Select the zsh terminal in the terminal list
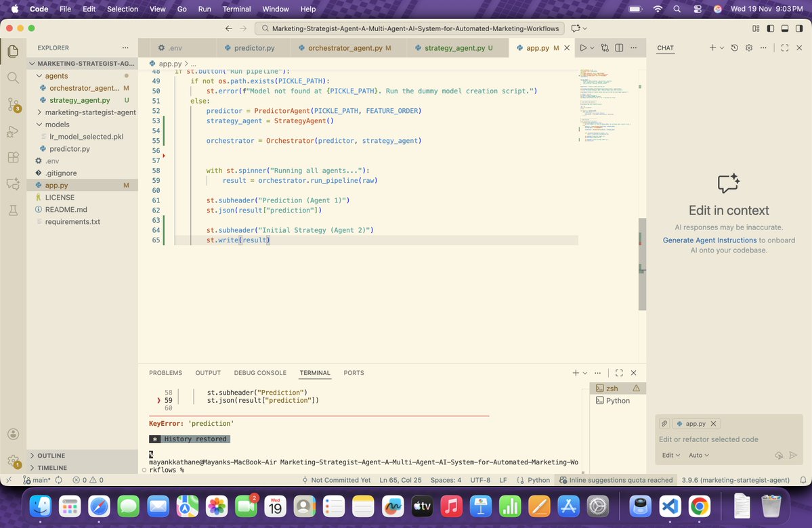The width and height of the screenshot is (812, 528). pyautogui.click(x=612, y=388)
